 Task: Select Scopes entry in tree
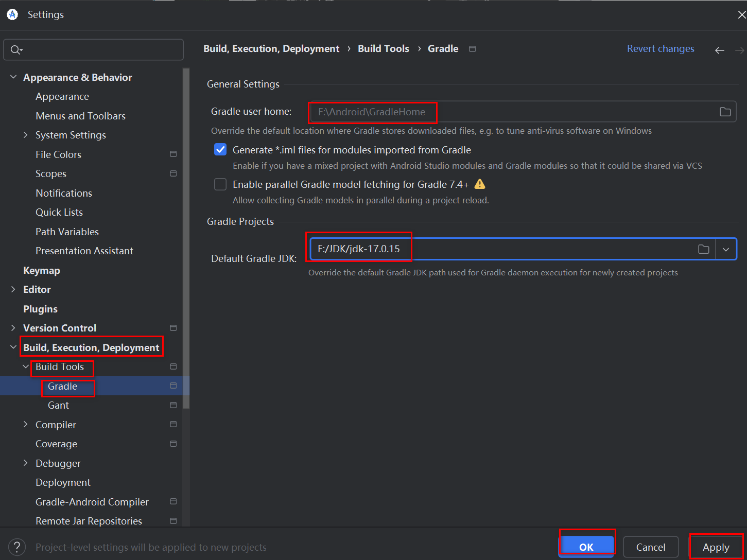click(x=51, y=173)
